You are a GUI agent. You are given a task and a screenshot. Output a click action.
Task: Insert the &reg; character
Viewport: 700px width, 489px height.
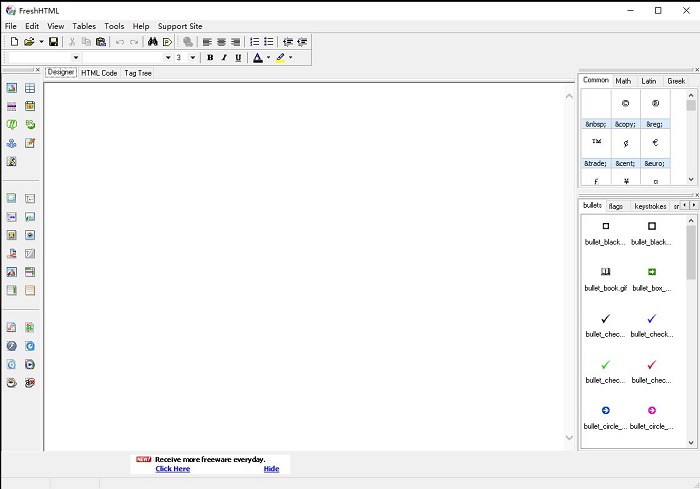click(655, 109)
